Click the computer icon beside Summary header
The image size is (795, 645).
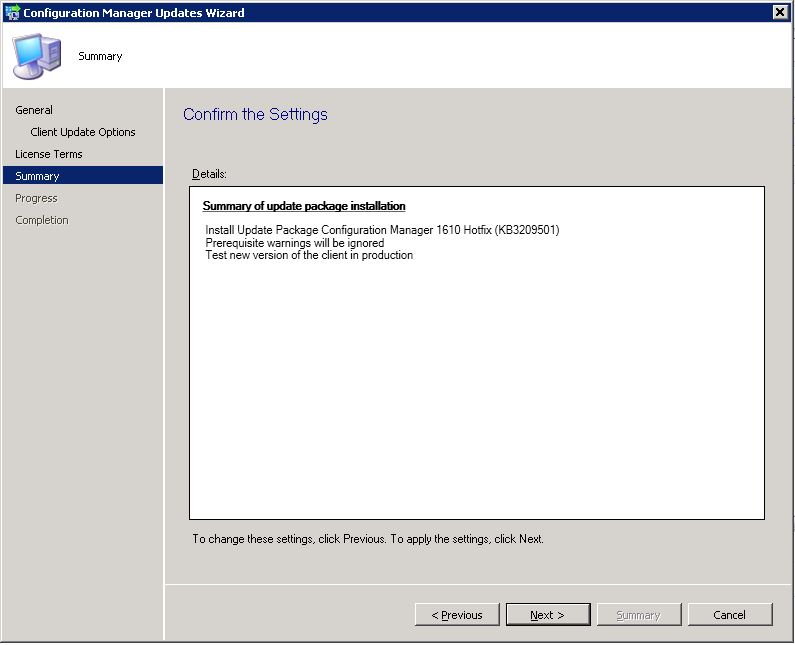tap(37, 56)
